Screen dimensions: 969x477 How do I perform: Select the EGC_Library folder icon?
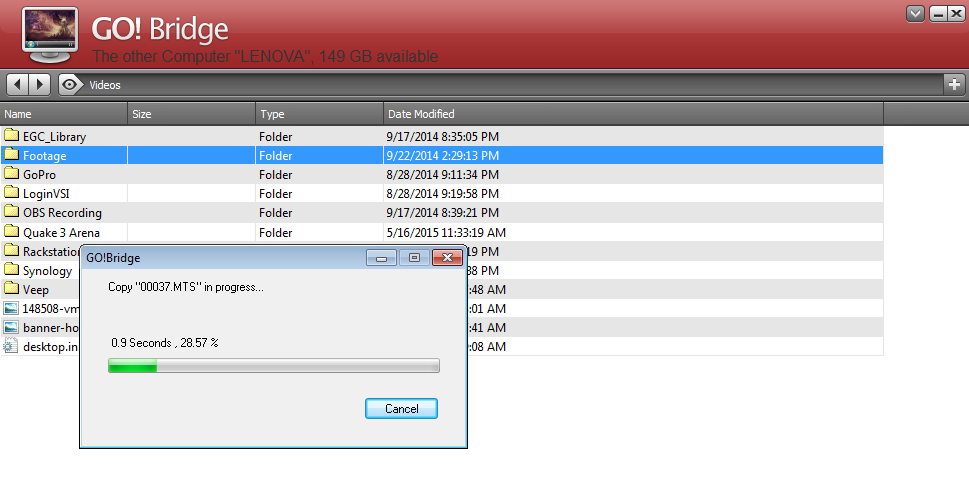11,135
